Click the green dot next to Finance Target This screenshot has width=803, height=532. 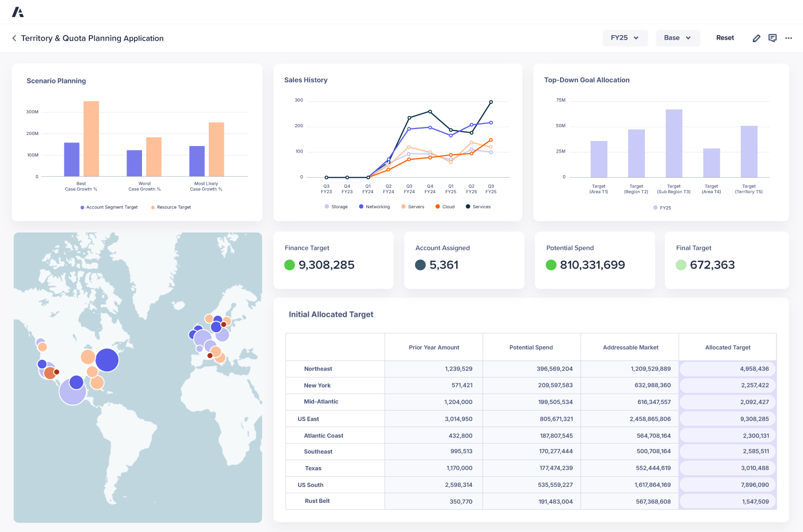click(289, 265)
